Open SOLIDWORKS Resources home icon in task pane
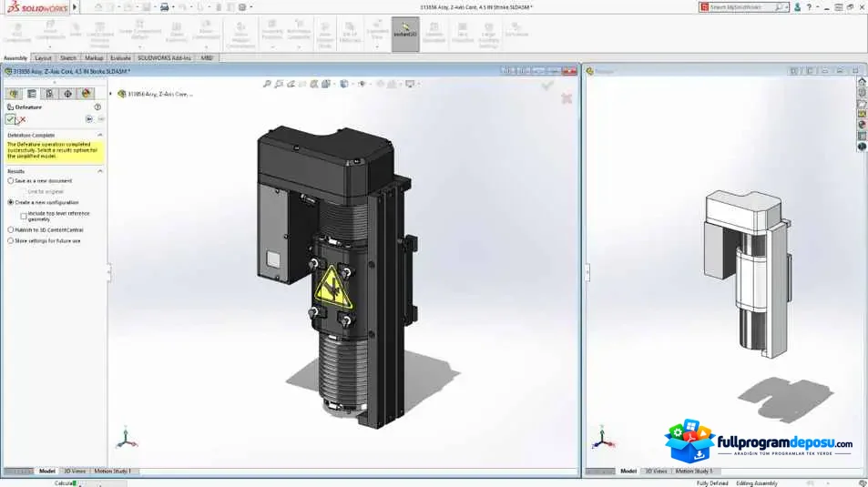Screen dimensions: 868x487 [x=862, y=81]
